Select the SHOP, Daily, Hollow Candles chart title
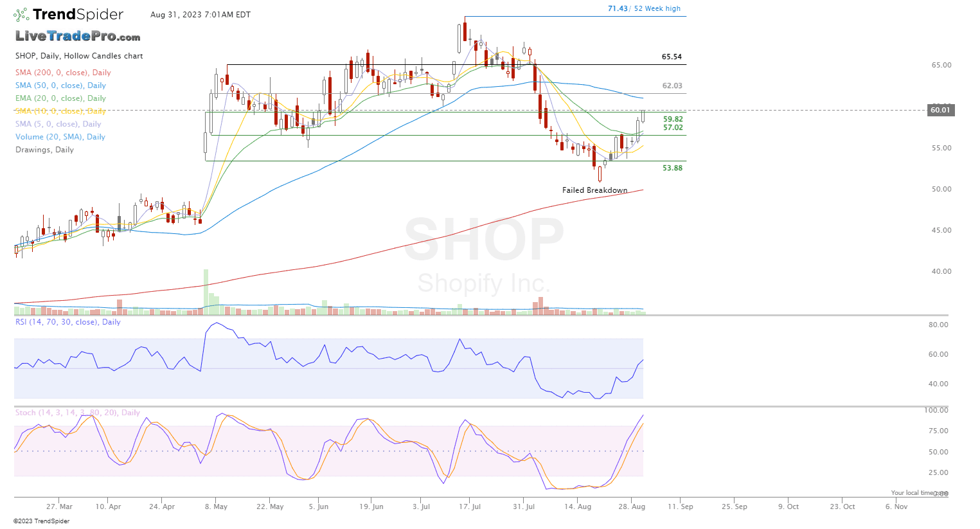The image size is (980, 529). click(79, 56)
